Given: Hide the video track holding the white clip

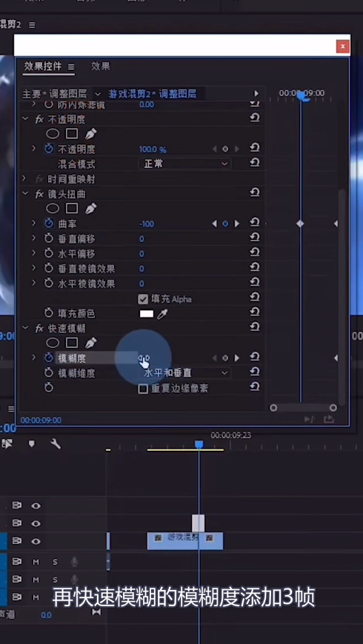Looking at the screenshot, I should [x=36, y=523].
